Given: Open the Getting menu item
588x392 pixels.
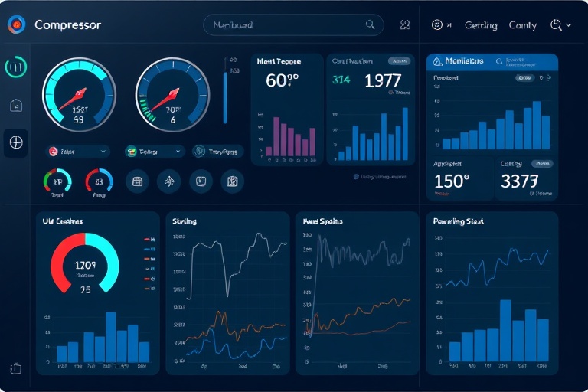Looking at the screenshot, I should pyautogui.click(x=481, y=25).
